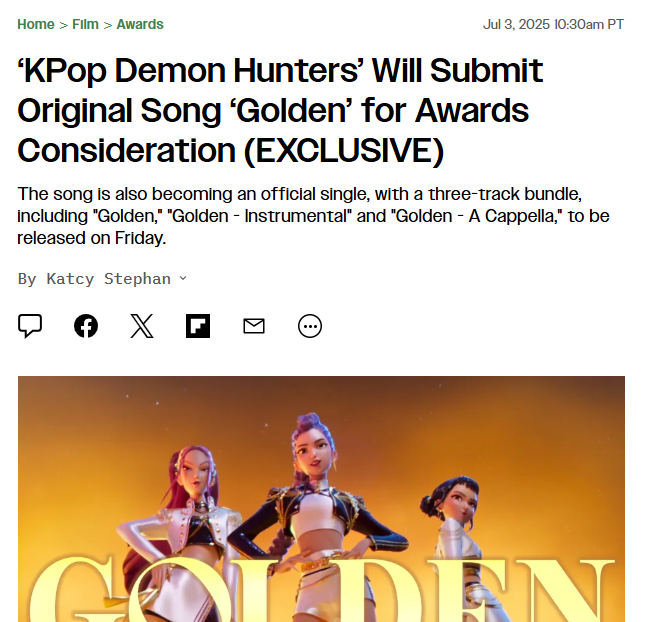The height and width of the screenshot is (622, 653).
Task: Click the 'By' label before the author name
Action: point(27,279)
